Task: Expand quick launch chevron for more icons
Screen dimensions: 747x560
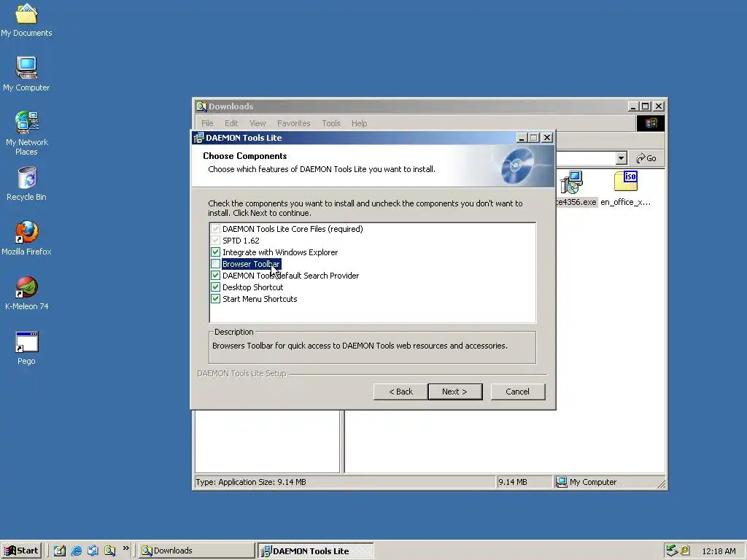Action: pos(125,548)
